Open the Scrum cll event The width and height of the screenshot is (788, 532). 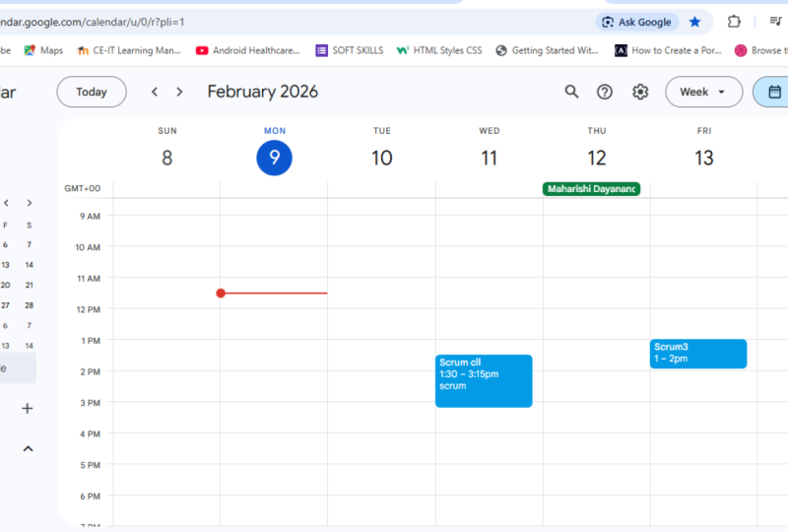click(x=484, y=381)
